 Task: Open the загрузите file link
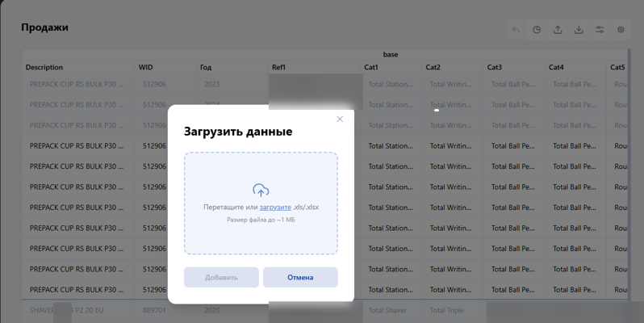pos(275,207)
